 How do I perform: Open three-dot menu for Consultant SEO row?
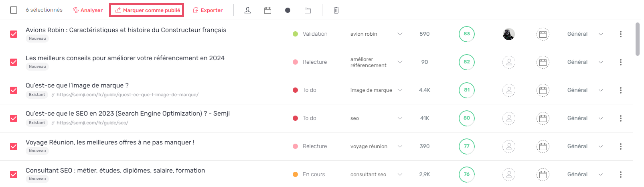click(621, 175)
